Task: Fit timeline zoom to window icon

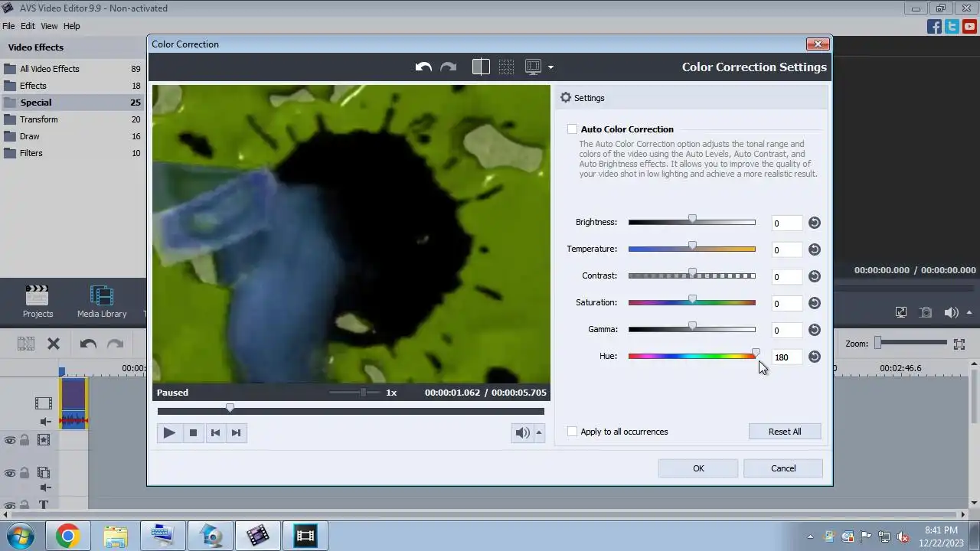Action: (x=959, y=344)
